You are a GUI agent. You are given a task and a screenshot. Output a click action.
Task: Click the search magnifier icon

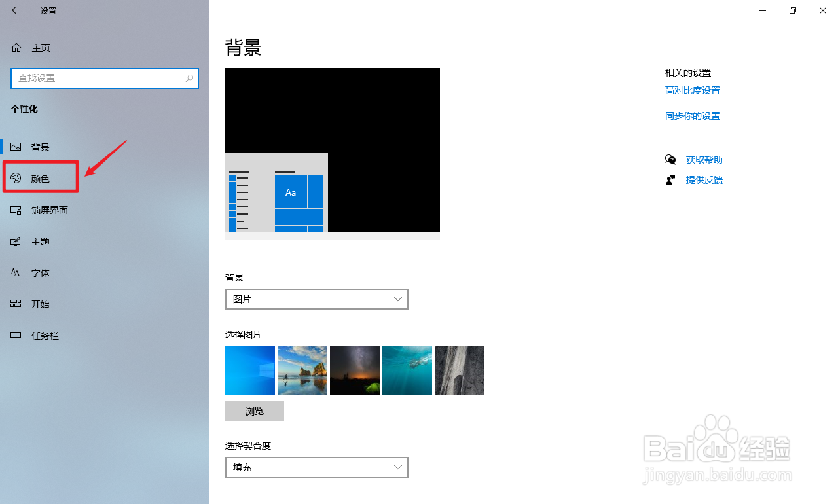pos(189,78)
